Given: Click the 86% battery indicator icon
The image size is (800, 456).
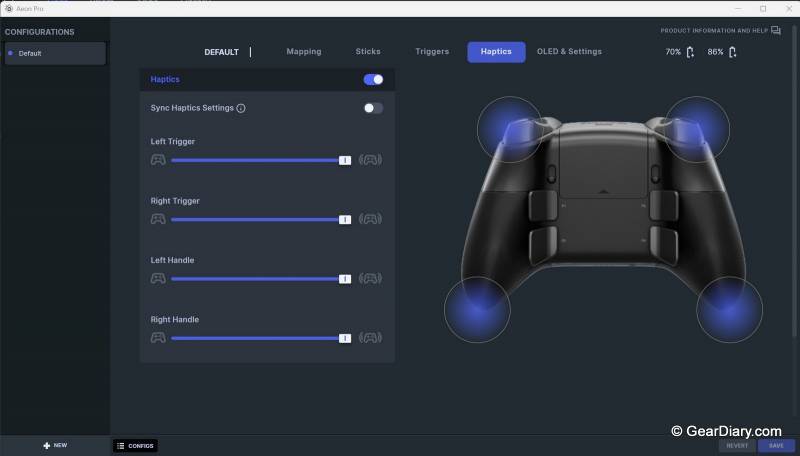Looking at the screenshot, I should click(x=733, y=52).
